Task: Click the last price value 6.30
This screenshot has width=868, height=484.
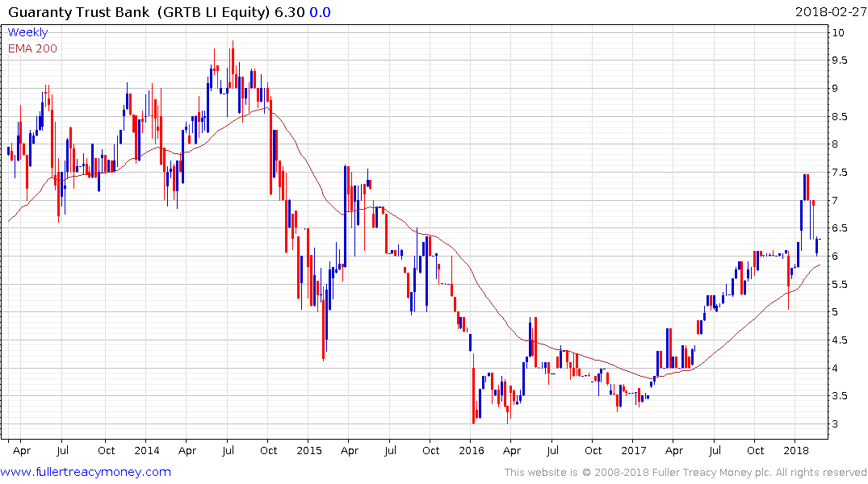Action: coord(290,12)
